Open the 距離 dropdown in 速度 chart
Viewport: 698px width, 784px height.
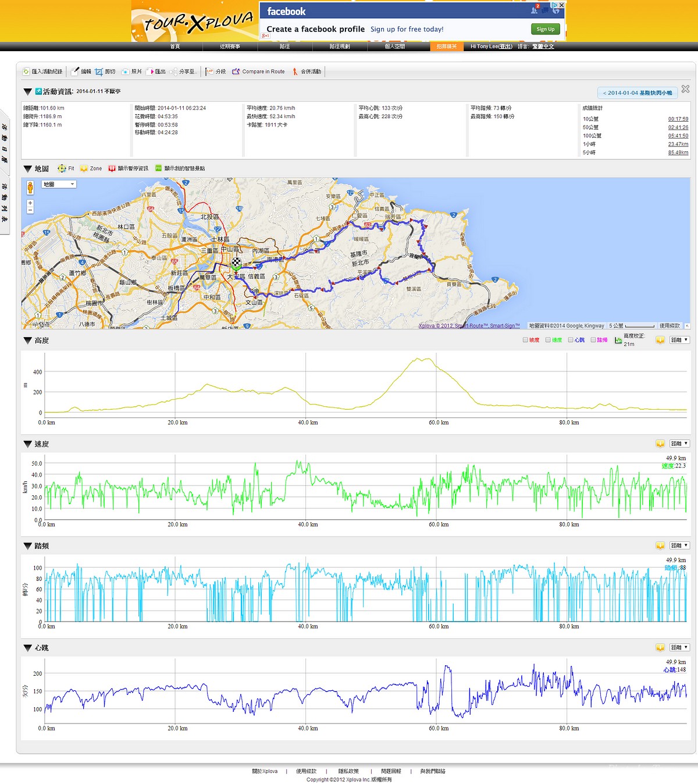(679, 444)
